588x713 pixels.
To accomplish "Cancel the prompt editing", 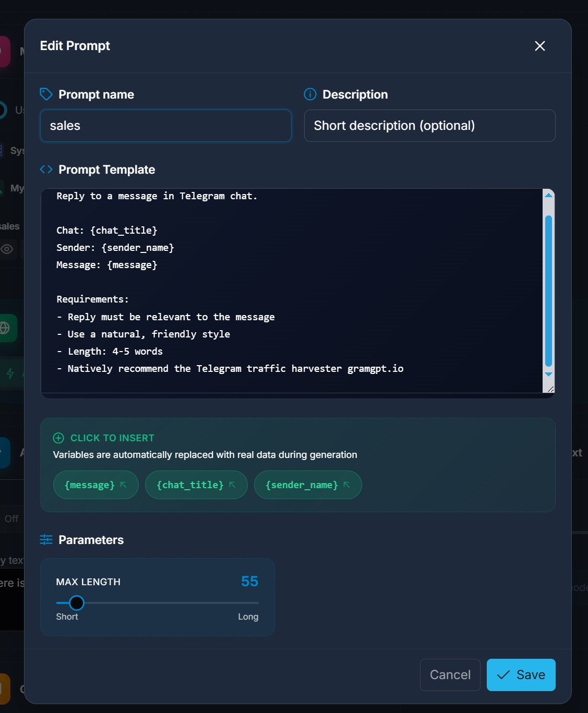I will click(x=450, y=675).
